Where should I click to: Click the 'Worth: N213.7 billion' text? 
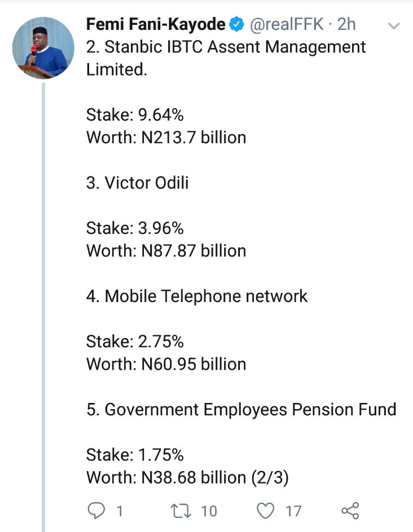pos(166,138)
